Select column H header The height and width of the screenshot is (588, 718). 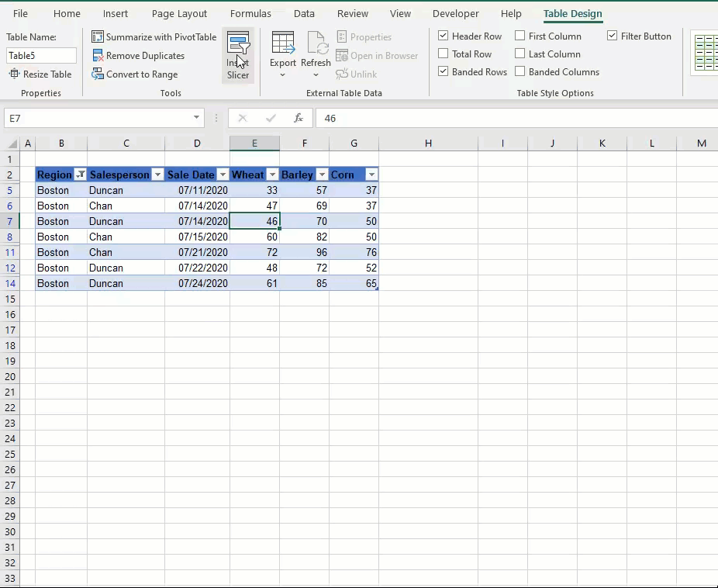[428, 144]
